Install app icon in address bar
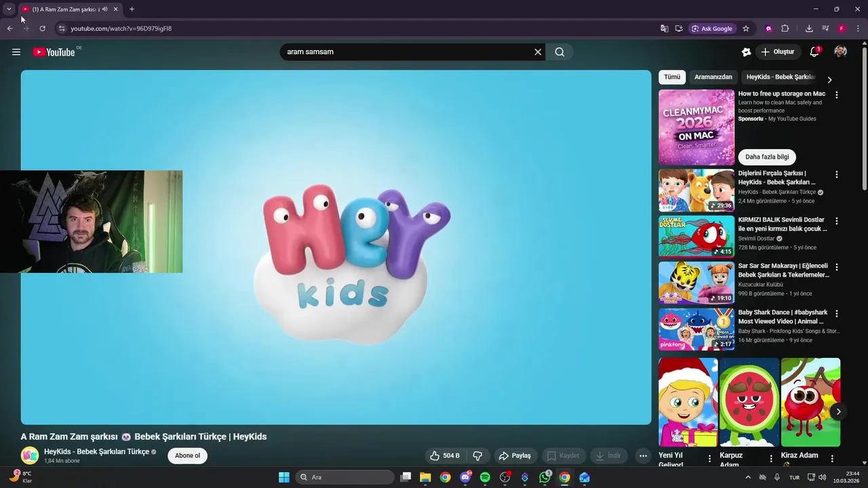 679,28
